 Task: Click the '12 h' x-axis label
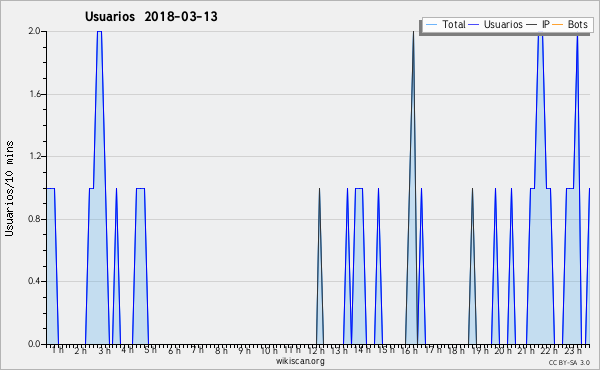pyautogui.click(x=316, y=350)
